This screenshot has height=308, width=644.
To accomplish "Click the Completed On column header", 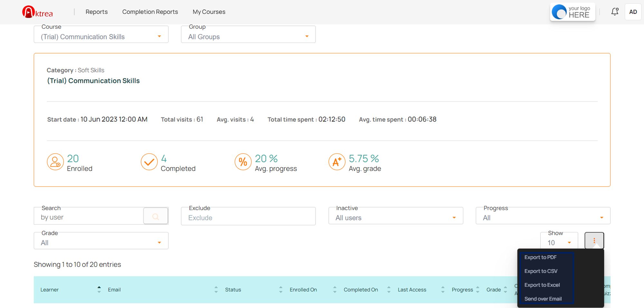I will 361,290.
